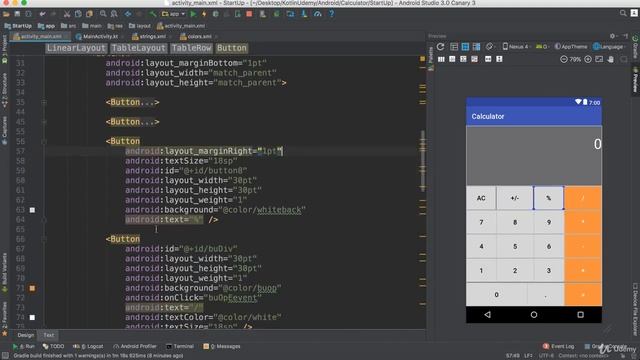
Task: Select the StartUp breadcrumb
Action: click(18, 26)
